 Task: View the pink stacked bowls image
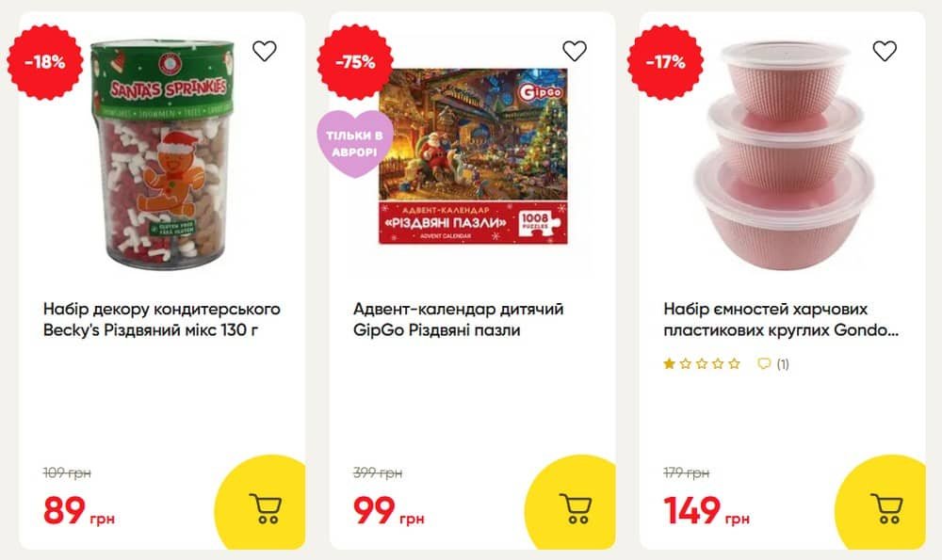tap(784, 156)
